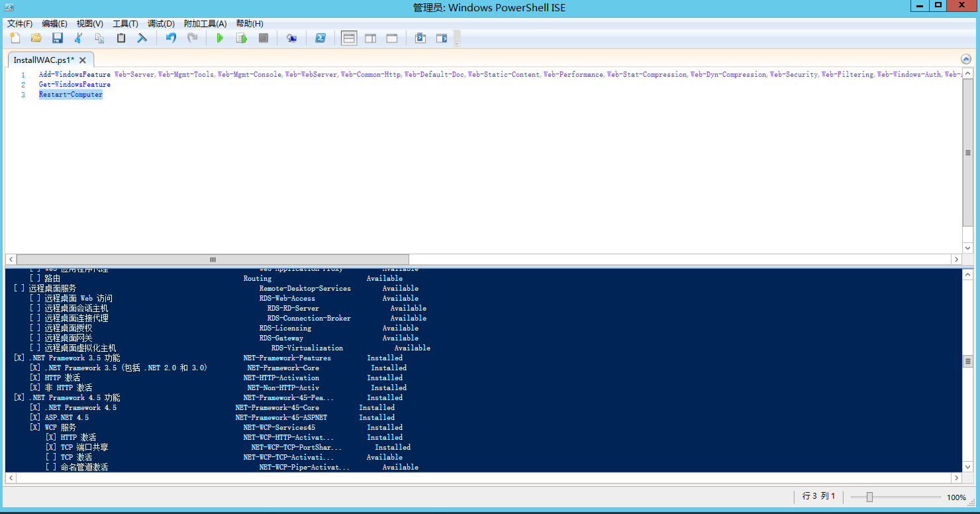Image resolution: width=980 pixels, height=514 pixels.
Task: Open the 文件(F) menu
Action: click(x=20, y=23)
